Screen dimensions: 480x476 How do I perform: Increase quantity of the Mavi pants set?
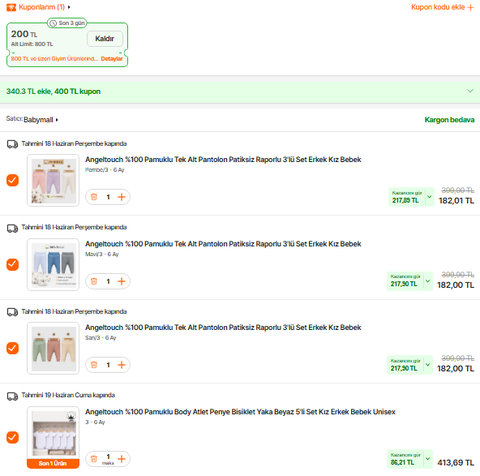coord(122,281)
